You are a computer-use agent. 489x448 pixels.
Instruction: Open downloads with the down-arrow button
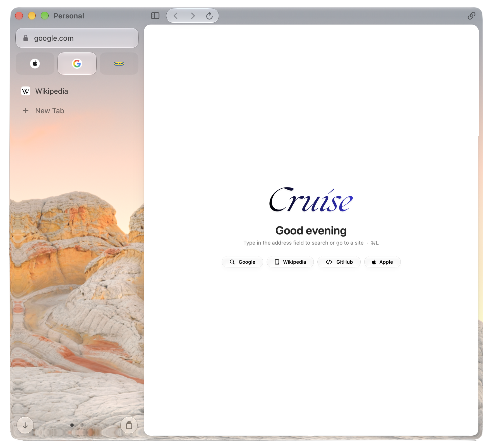coord(25,425)
